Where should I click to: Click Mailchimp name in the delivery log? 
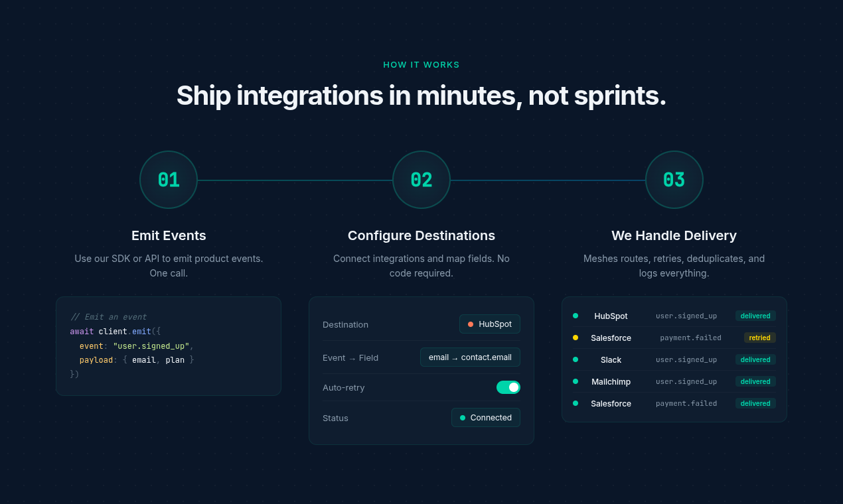pyautogui.click(x=611, y=382)
